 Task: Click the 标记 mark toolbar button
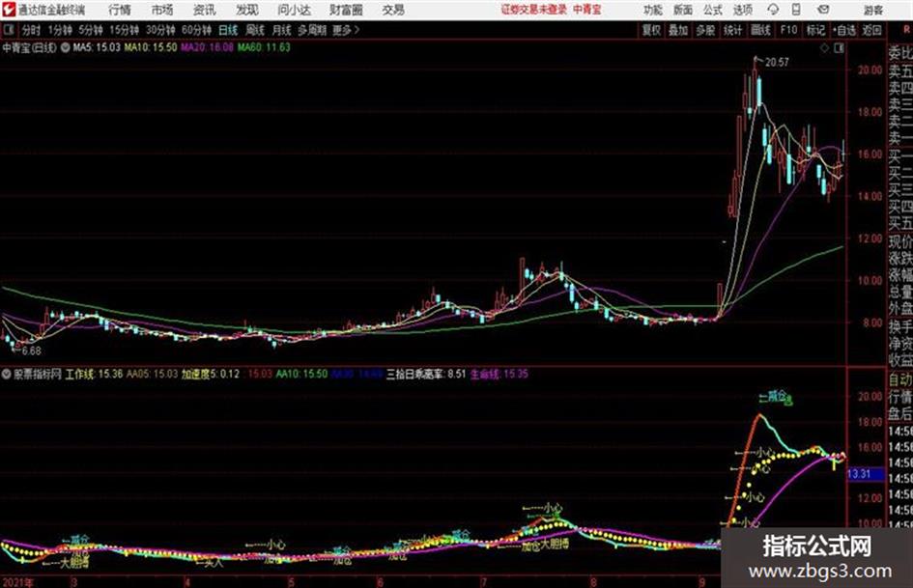(815, 30)
